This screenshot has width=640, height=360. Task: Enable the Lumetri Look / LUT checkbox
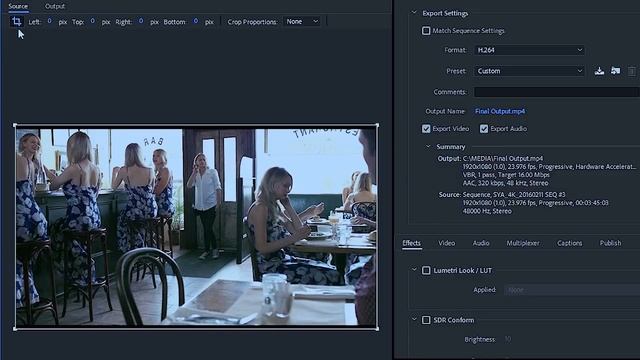click(426, 271)
